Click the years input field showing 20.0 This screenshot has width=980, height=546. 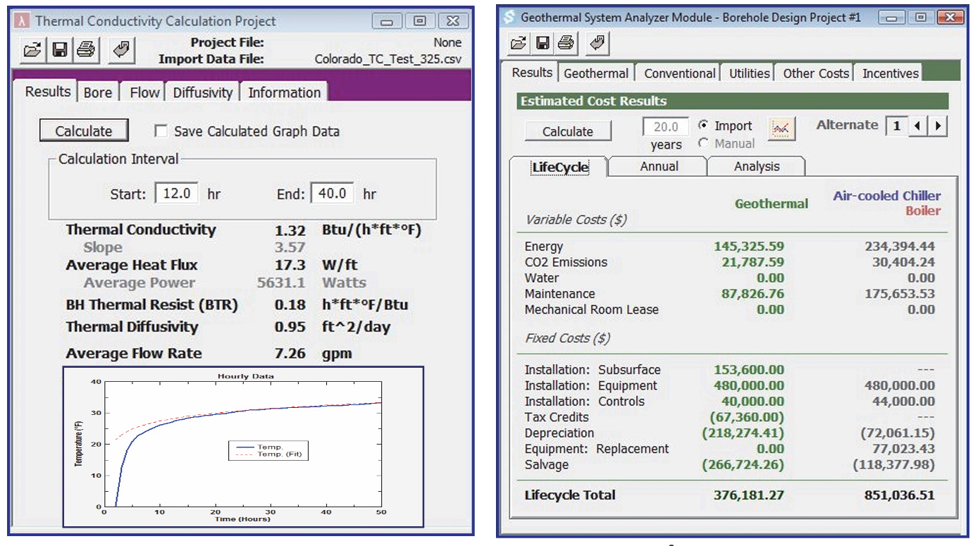click(x=666, y=128)
